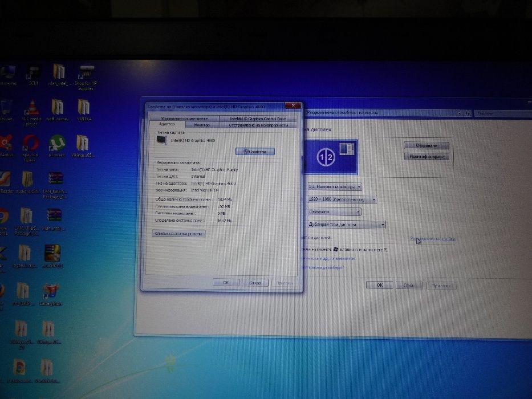532x399 pixels.
Task: Click the Intel HD Graphics 4600 adapter icon
Action: coord(161,140)
